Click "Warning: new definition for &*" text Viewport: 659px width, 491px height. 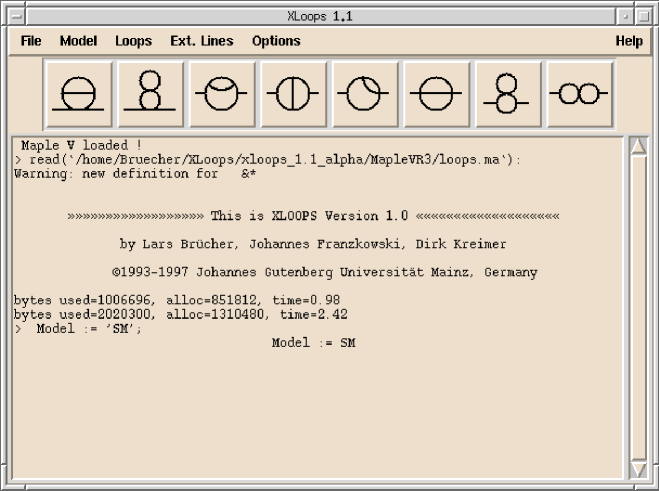[x=135, y=174]
